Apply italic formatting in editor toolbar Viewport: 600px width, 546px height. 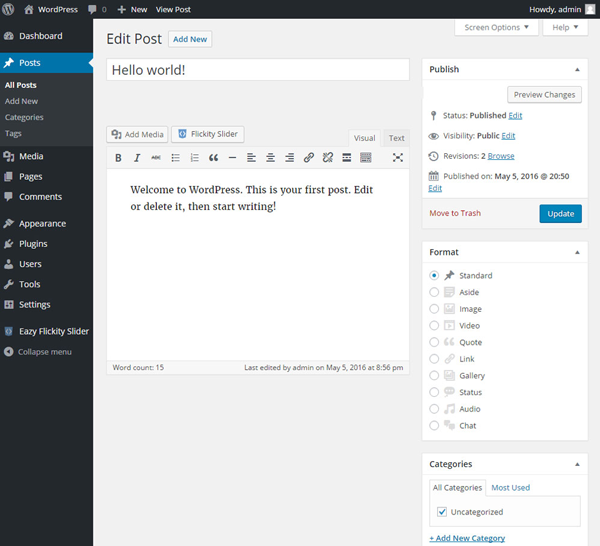click(137, 158)
